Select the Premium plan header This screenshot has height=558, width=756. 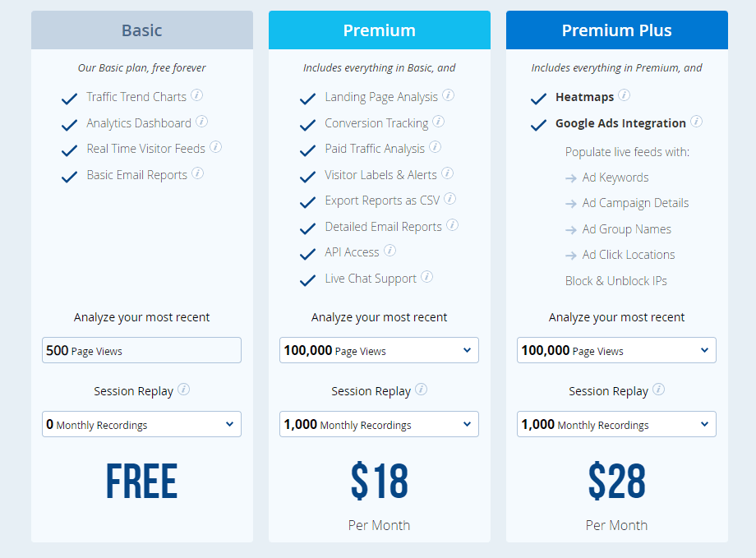[x=380, y=30]
